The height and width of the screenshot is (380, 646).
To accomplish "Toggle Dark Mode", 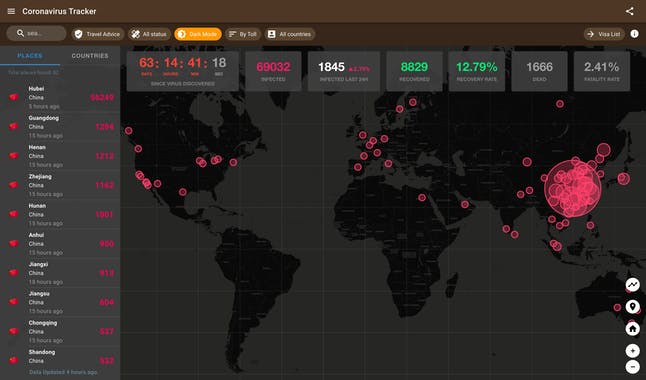I will pos(198,34).
